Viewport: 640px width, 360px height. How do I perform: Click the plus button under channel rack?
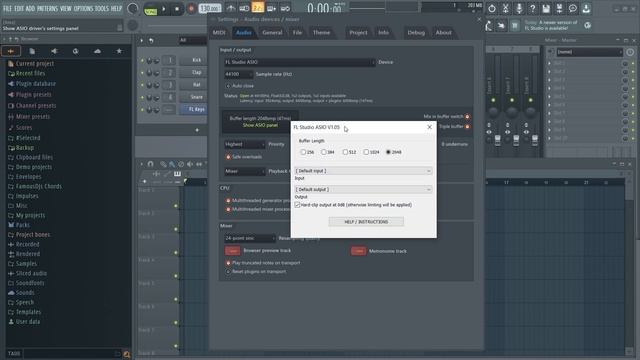(x=197, y=130)
